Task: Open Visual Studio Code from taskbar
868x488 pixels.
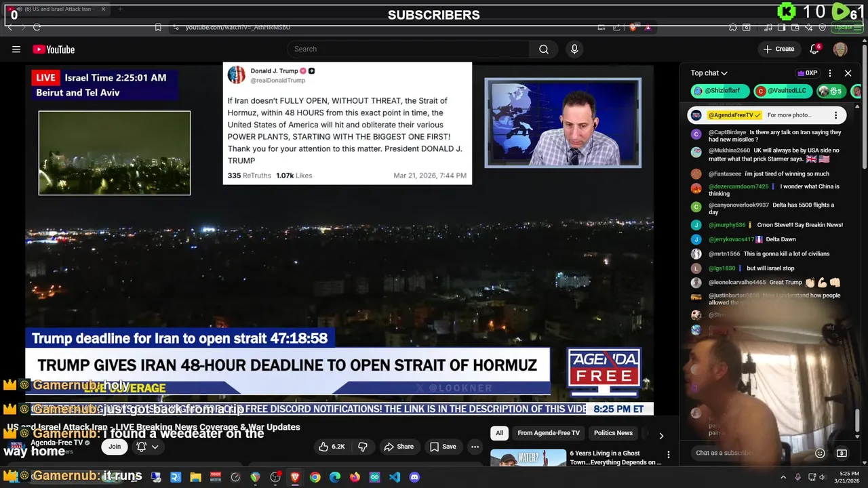Action: pos(395,477)
